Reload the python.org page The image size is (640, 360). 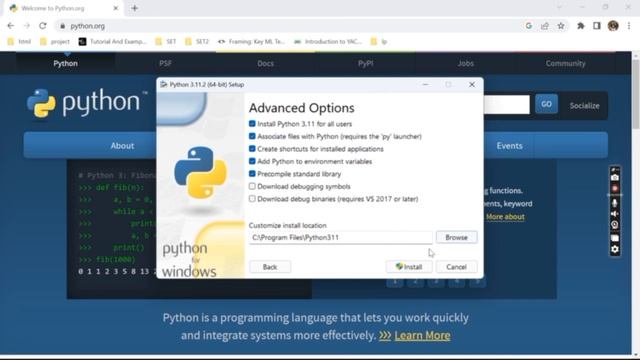coord(43,26)
